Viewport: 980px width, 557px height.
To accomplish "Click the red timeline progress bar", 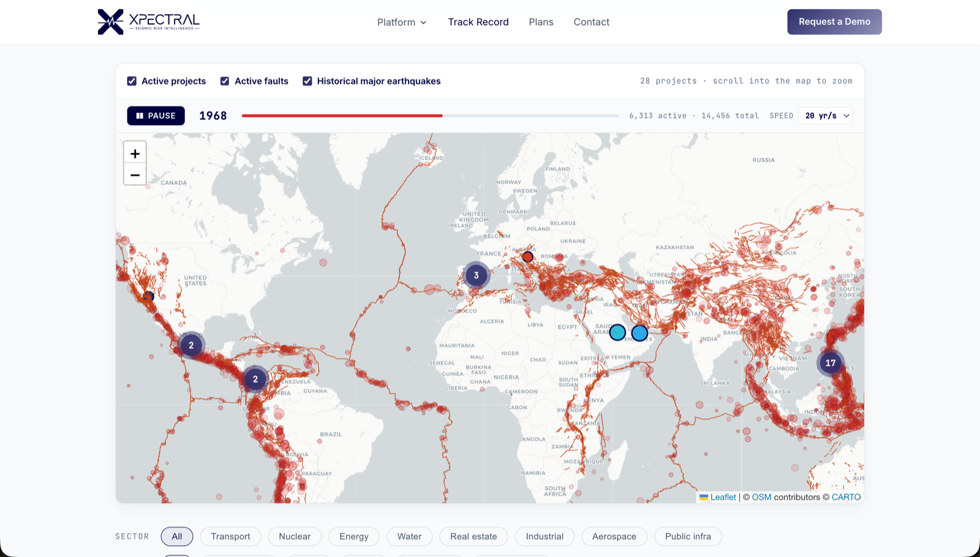I will pyautogui.click(x=342, y=116).
